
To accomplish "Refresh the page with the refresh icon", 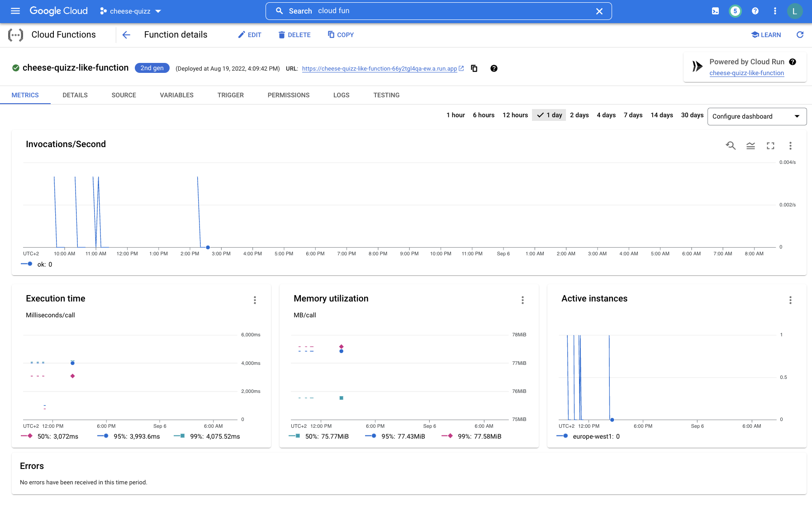I will click(800, 35).
